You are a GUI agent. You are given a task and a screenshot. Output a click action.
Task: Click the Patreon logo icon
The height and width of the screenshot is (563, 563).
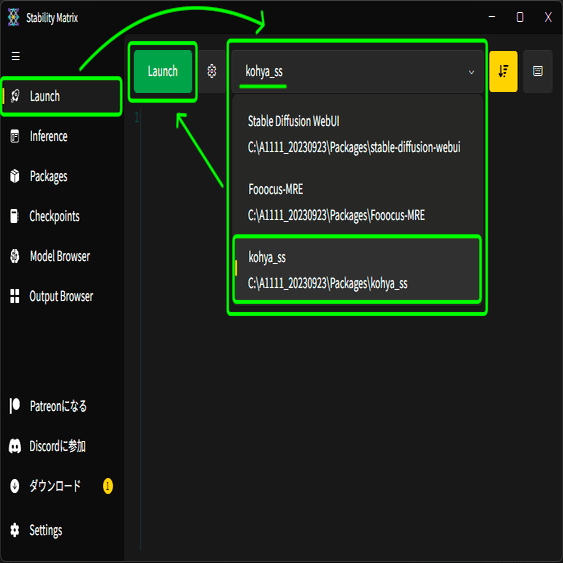point(15,406)
